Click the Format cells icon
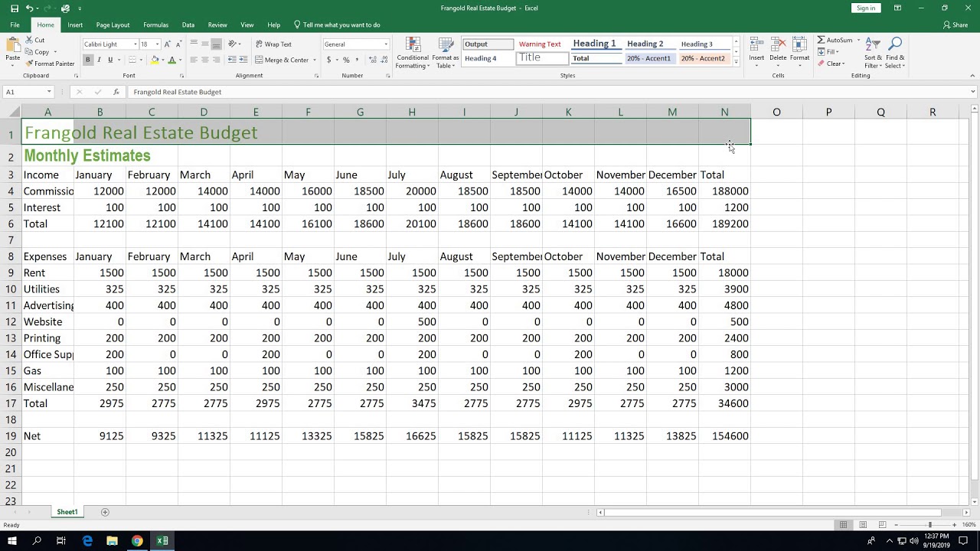Viewport: 980px width, 551px height. point(799,44)
